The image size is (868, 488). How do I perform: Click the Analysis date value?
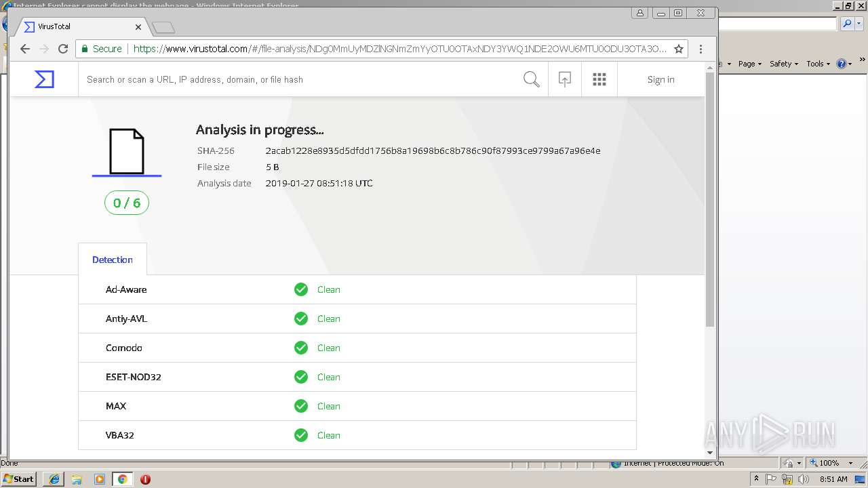pos(319,183)
